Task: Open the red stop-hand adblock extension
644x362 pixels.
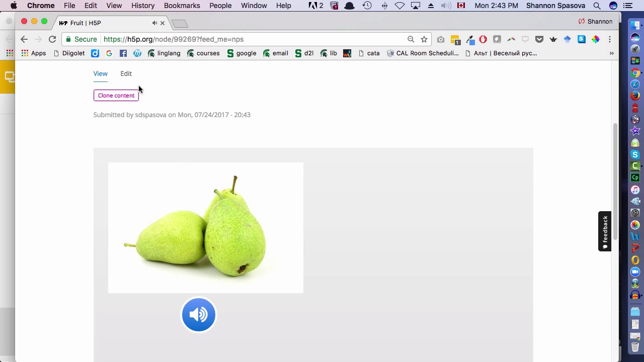Action: (483, 39)
